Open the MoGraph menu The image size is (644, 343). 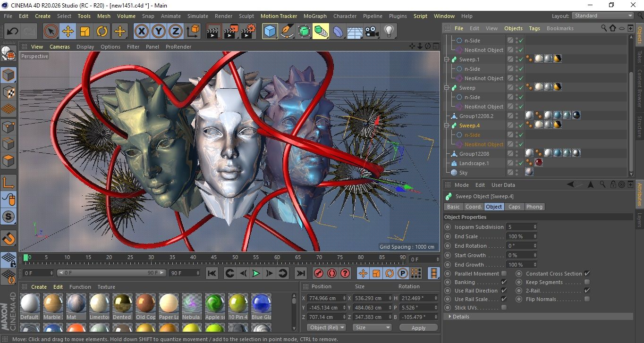(x=315, y=16)
